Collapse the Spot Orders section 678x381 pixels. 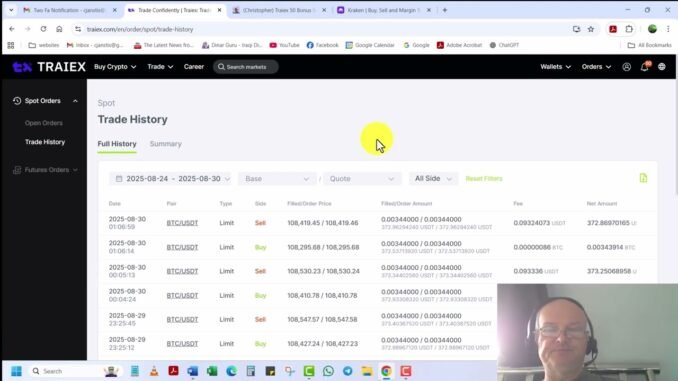pos(45,101)
